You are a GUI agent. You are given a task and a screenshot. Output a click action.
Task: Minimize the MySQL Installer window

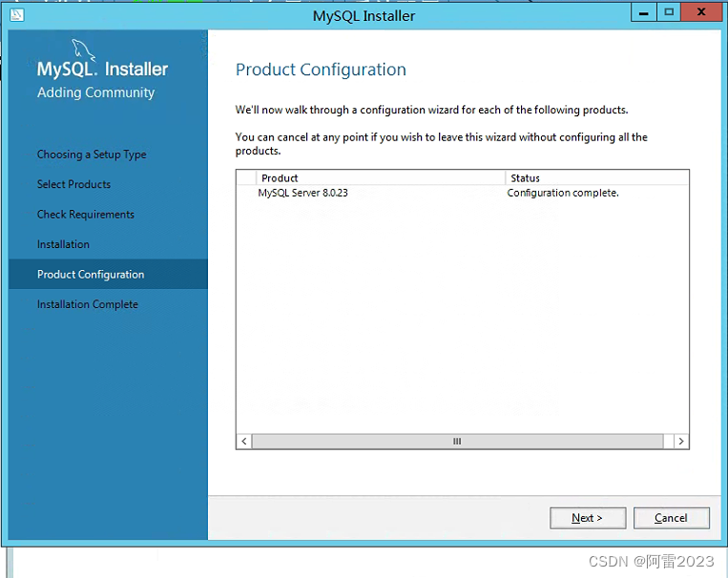[x=643, y=12]
